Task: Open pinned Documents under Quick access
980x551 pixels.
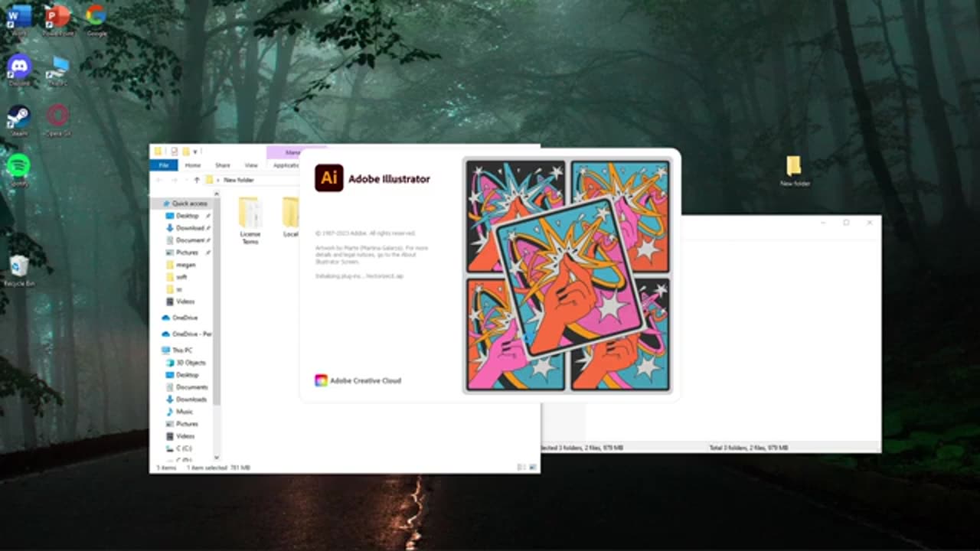Action: click(x=189, y=240)
